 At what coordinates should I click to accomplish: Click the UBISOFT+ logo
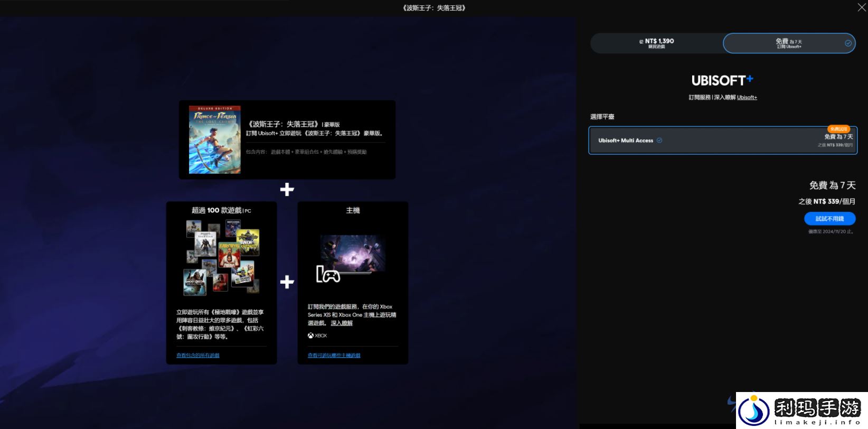(x=722, y=80)
